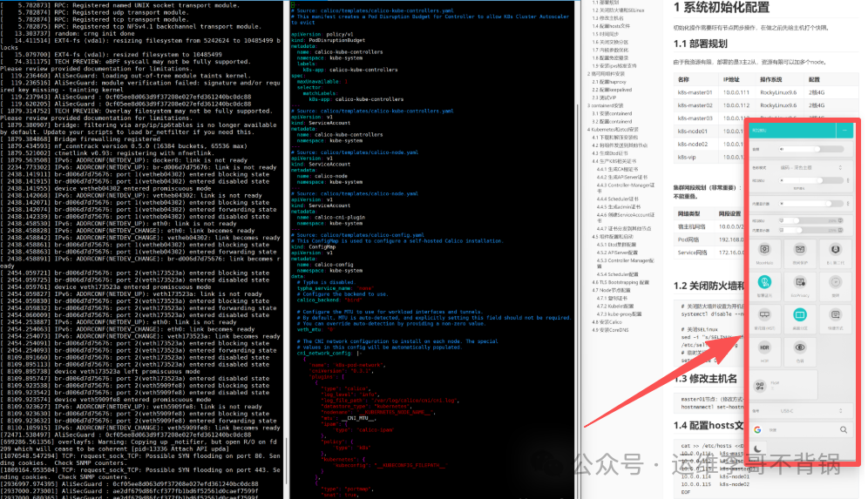Open the color mode dropdown
Viewport: 868px width, 499px height.
click(811, 167)
